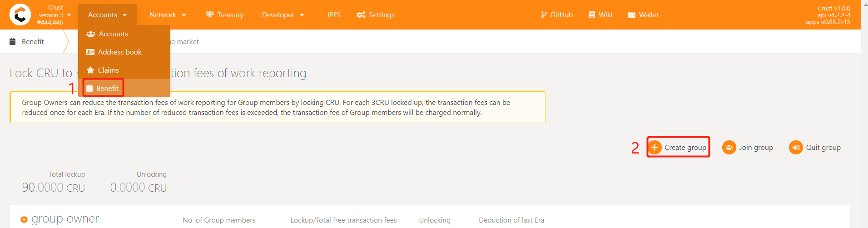Click the Wiki book icon
868x228 pixels.
(x=591, y=15)
